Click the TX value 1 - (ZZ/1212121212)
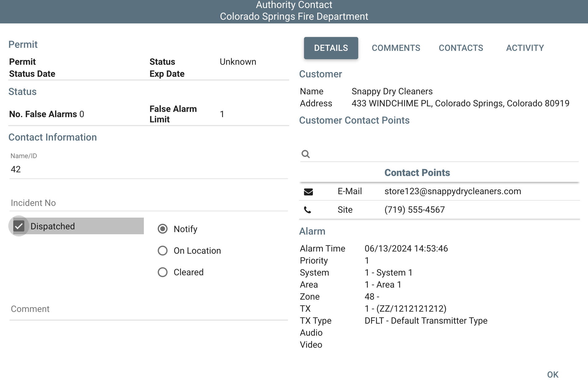This screenshot has width=588, height=389. [406, 309]
